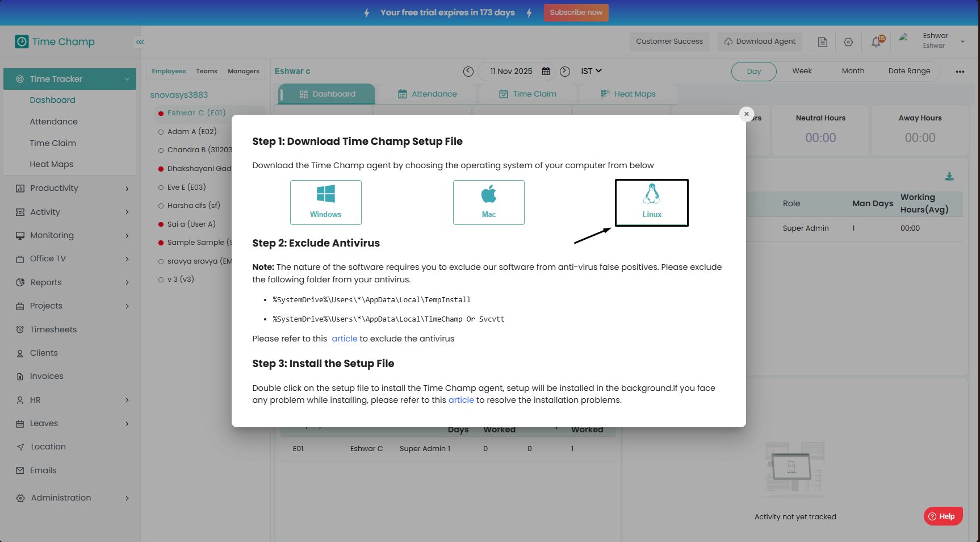The image size is (980, 542).
Task: Expand the Administration menu chevron
Action: pyautogui.click(x=127, y=498)
